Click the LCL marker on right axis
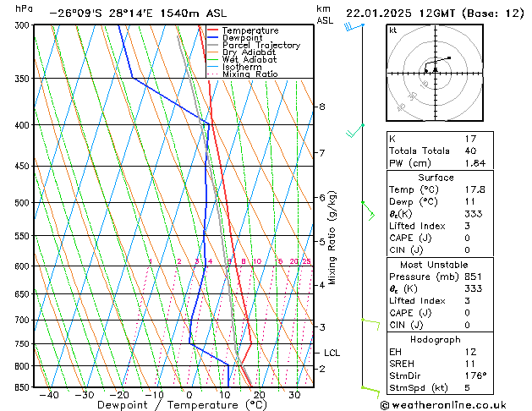This screenshot has height=411, width=532. point(332,353)
